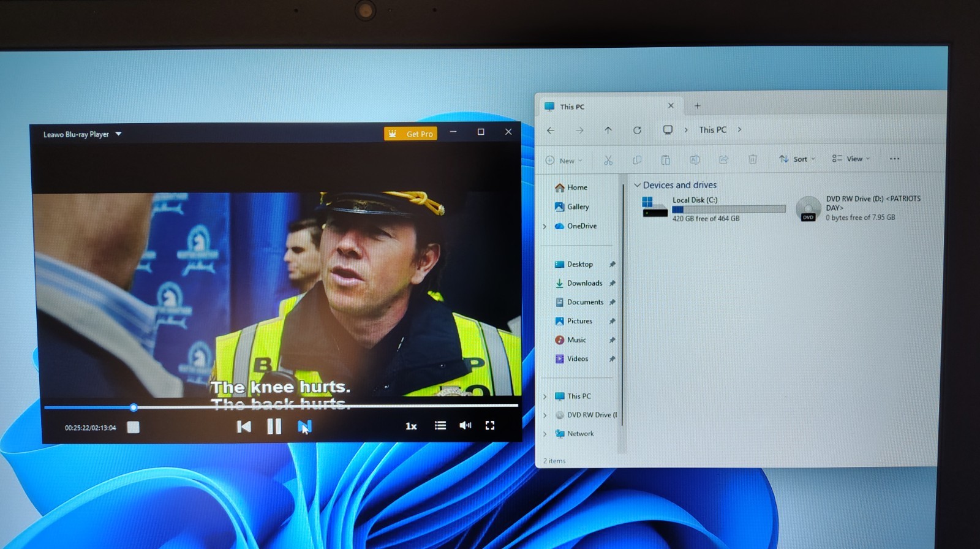Refresh the This PC window
Image resolution: width=980 pixels, height=549 pixels.
click(637, 130)
